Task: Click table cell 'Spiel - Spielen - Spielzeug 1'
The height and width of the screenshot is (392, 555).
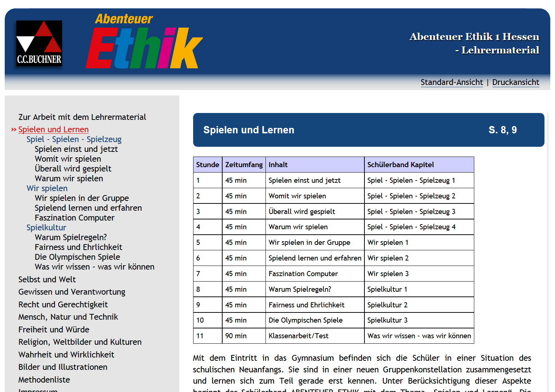Action: click(419, 180)
